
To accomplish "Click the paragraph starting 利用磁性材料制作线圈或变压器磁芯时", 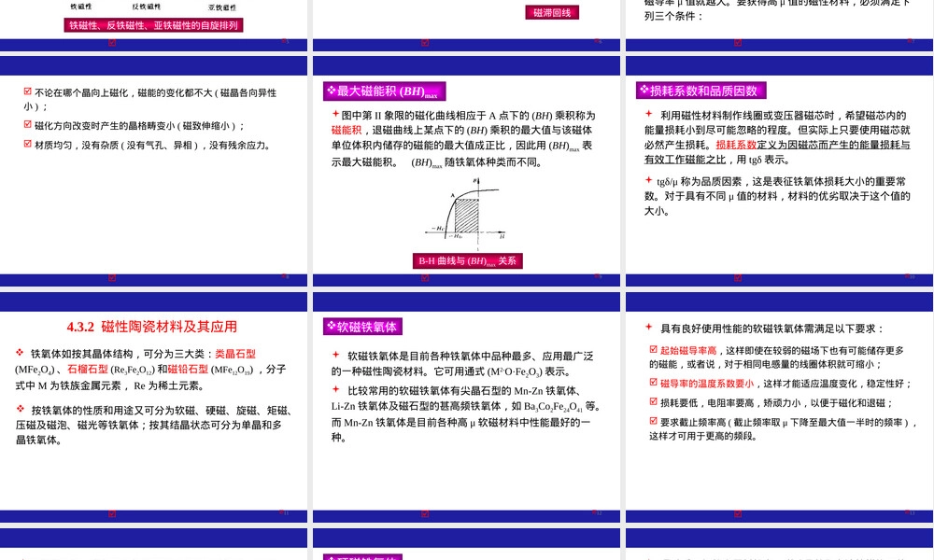I will [x=777, y=137].
